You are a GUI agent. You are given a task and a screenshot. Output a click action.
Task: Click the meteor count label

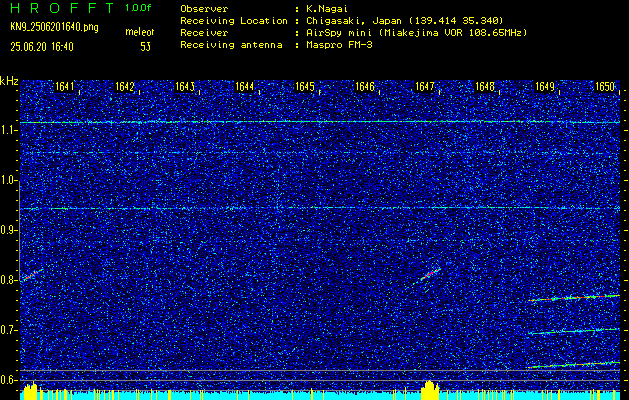tap(139, 32)
